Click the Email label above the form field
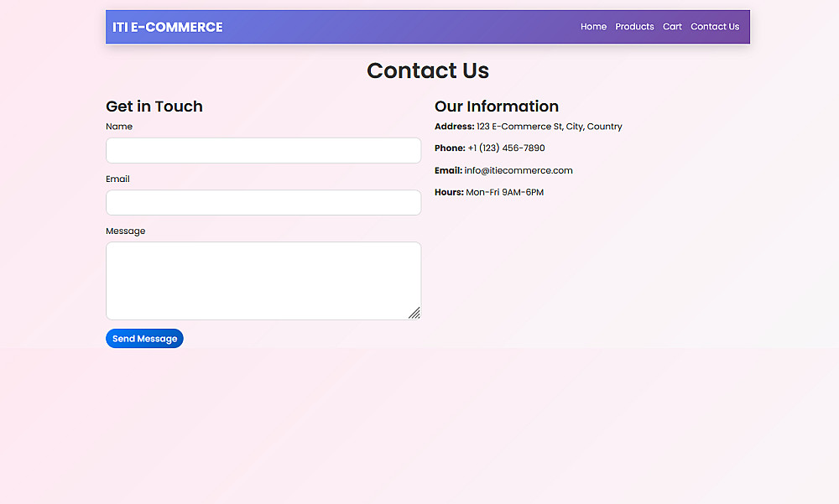Image resolution: width=839 pixels, height=504 pixels. coord(117,179)
